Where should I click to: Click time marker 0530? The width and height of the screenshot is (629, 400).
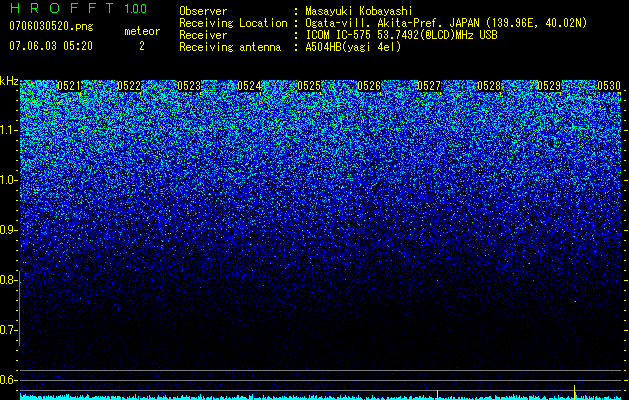(x=609, y=86)
